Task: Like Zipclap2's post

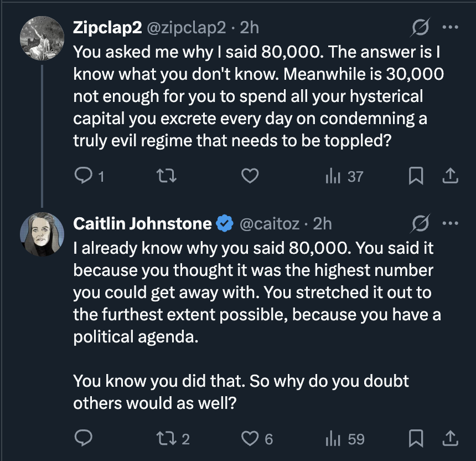Action: pos(250,176)
